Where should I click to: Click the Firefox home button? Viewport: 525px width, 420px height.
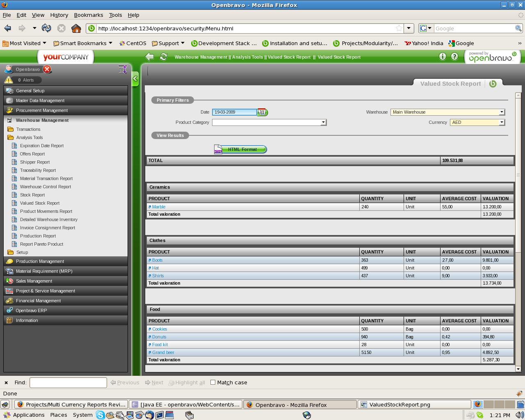tap(76, 28)
